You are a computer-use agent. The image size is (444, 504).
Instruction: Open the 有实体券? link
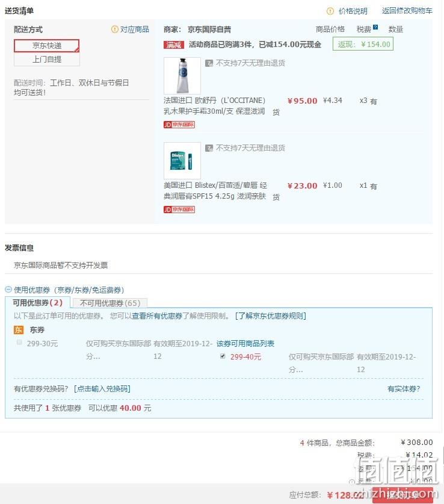404,389
